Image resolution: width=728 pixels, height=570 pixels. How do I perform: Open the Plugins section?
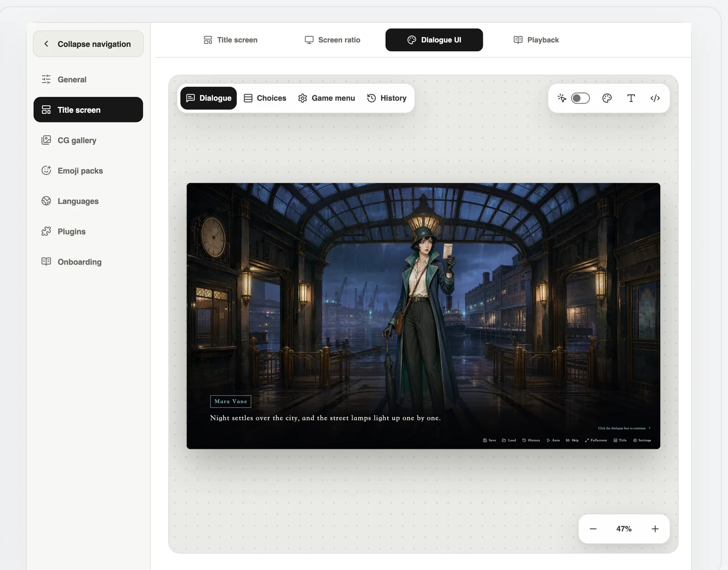(x=88, y=231)
